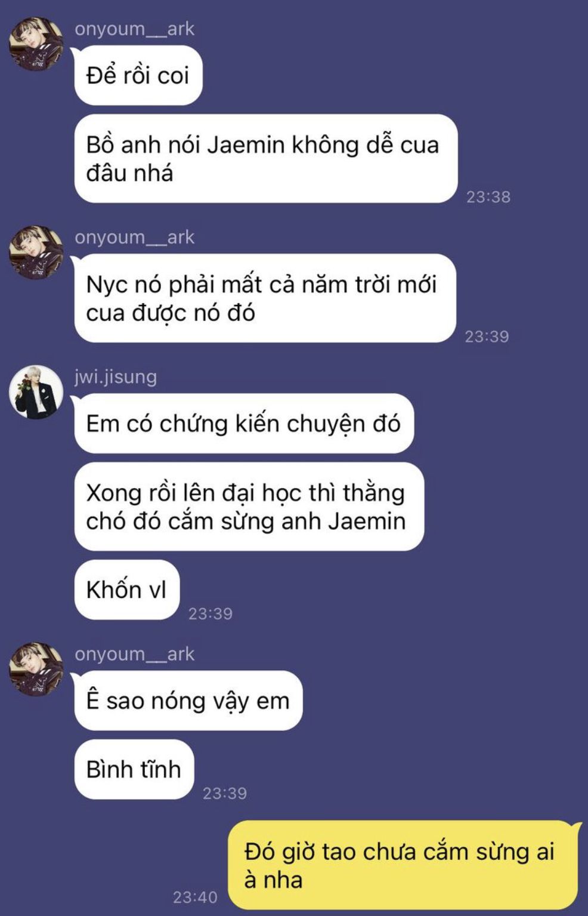Click the 23:38 timestamp
This screenshot has width=588, height=916.
point(488,197)
